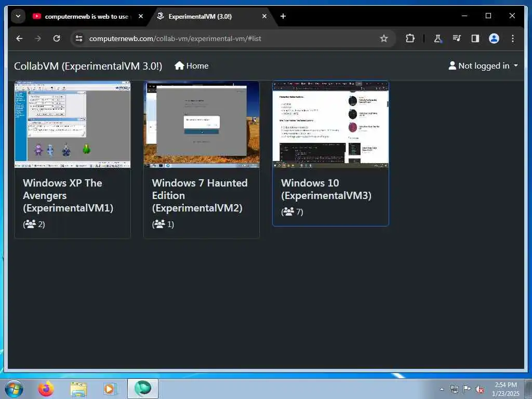Open Windows Media Player from taskbar
The image size is (532, 399).
(110, 389)
